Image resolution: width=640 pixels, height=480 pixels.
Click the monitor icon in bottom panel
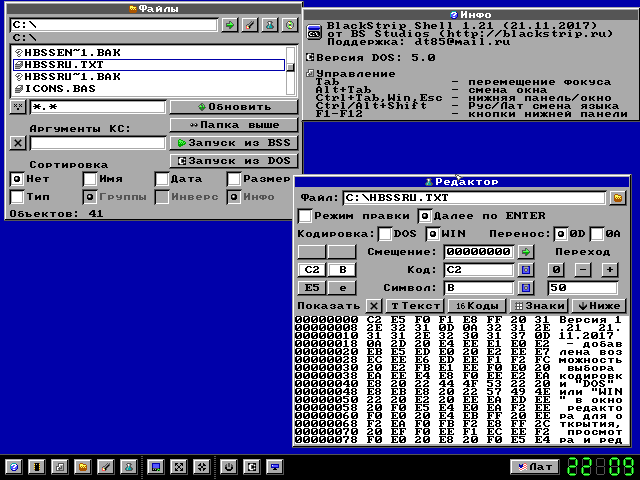coord(275,467)
